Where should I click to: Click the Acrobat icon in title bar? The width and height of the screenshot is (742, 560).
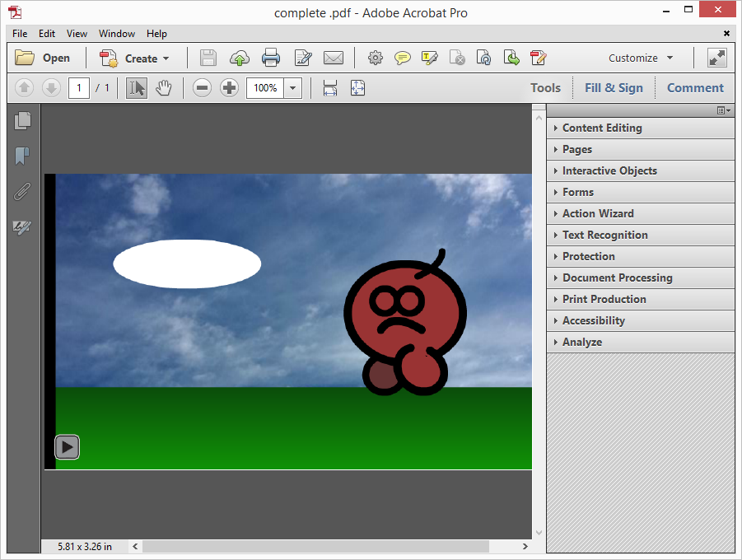tap(15, 13)
